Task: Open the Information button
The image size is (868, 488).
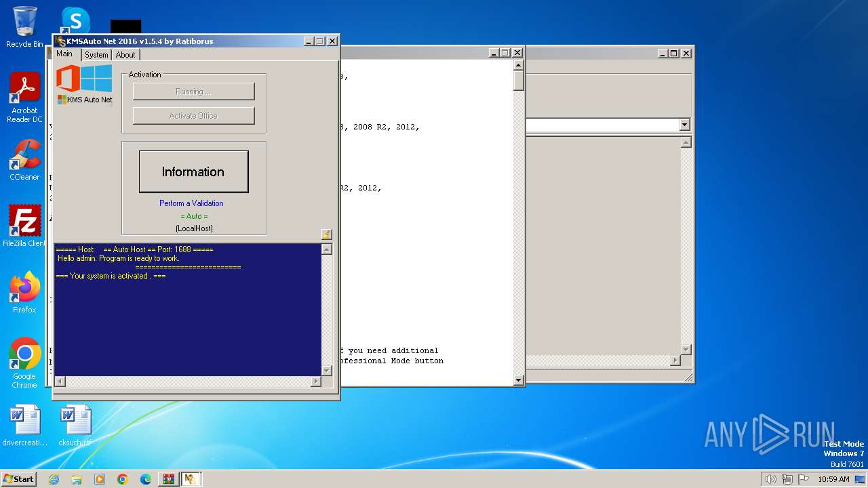Action: tap(193, 171)
